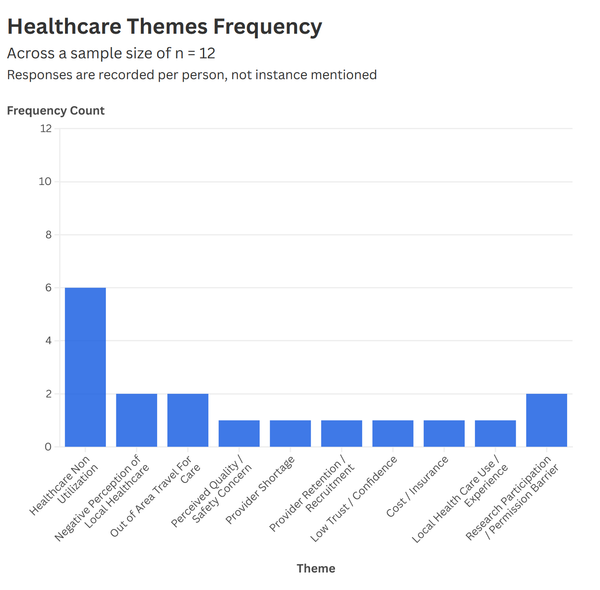Click the Provider Shortage axis label
Viewport: 600px width, 590px height.
click(x=260, y=490)
